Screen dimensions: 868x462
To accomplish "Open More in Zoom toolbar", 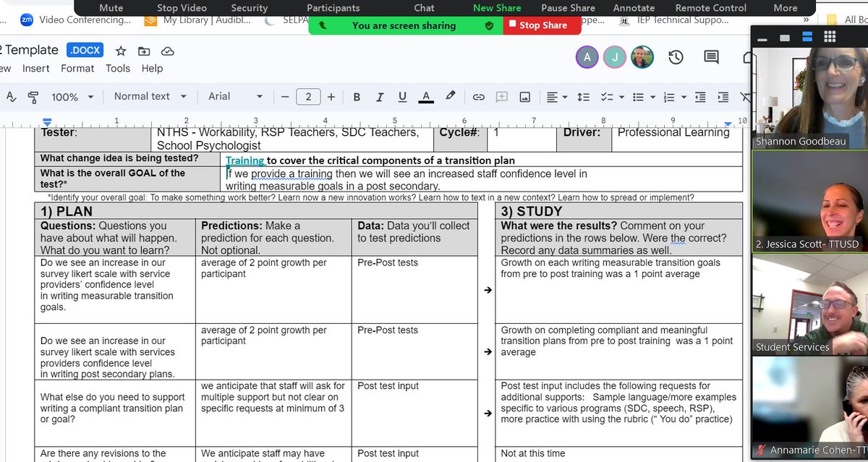I will point(785,8).
